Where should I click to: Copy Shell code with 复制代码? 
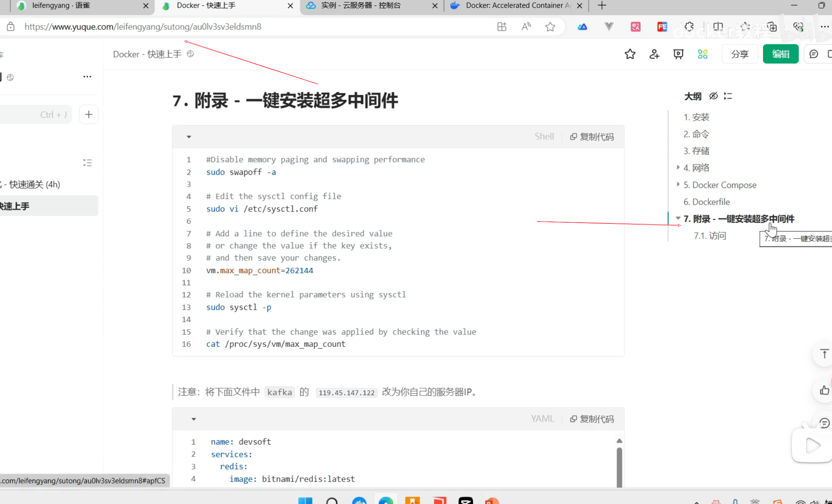pos(592,137)
